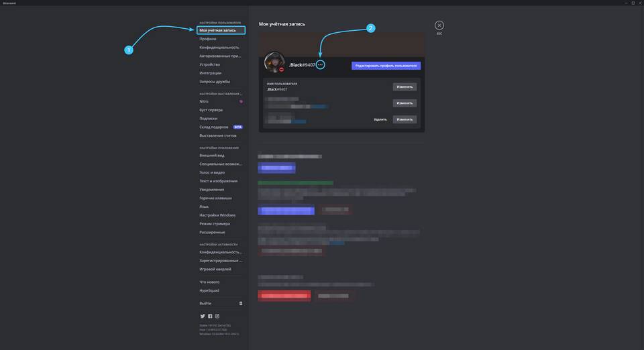The width and height of the screenshot is (644, 350).
Task: Click the BETA badge on Склад подарков
Action: coord(237,127)
